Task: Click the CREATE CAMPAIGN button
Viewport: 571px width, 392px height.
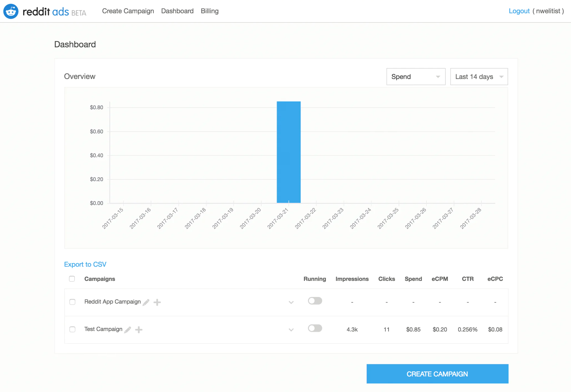Action: pos(437,374)
